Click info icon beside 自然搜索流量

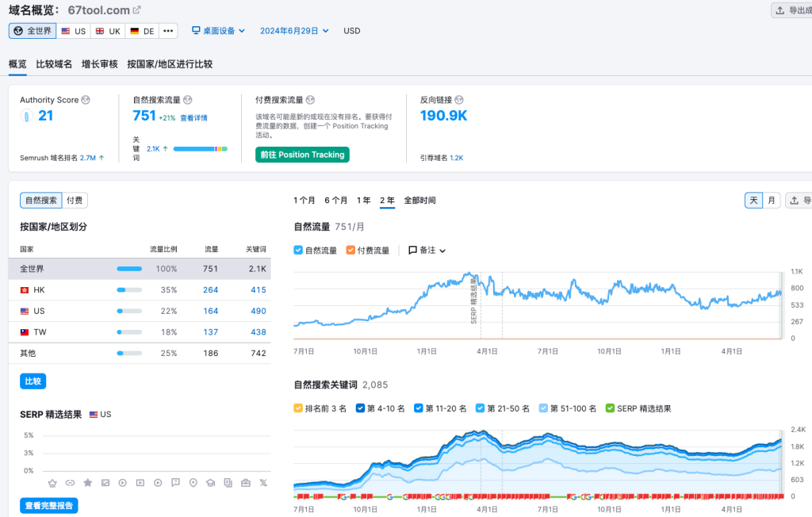pyautogui.click(x=187, y=99)
